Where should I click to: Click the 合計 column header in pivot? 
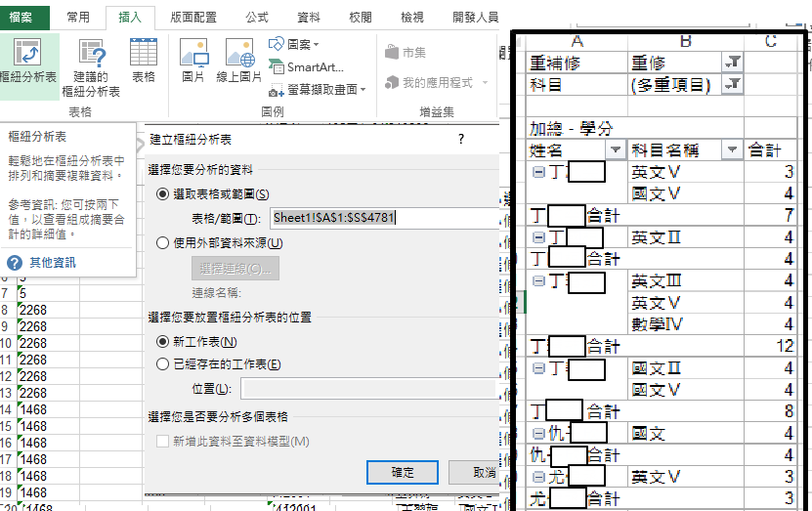[x=770, y=150]
